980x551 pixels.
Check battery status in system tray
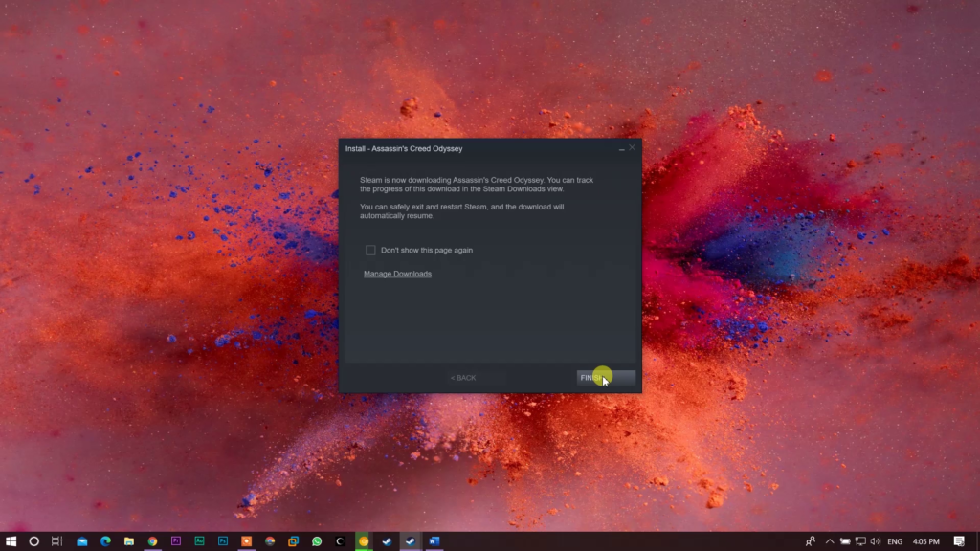pyautogui.click(x=845, y=541)
